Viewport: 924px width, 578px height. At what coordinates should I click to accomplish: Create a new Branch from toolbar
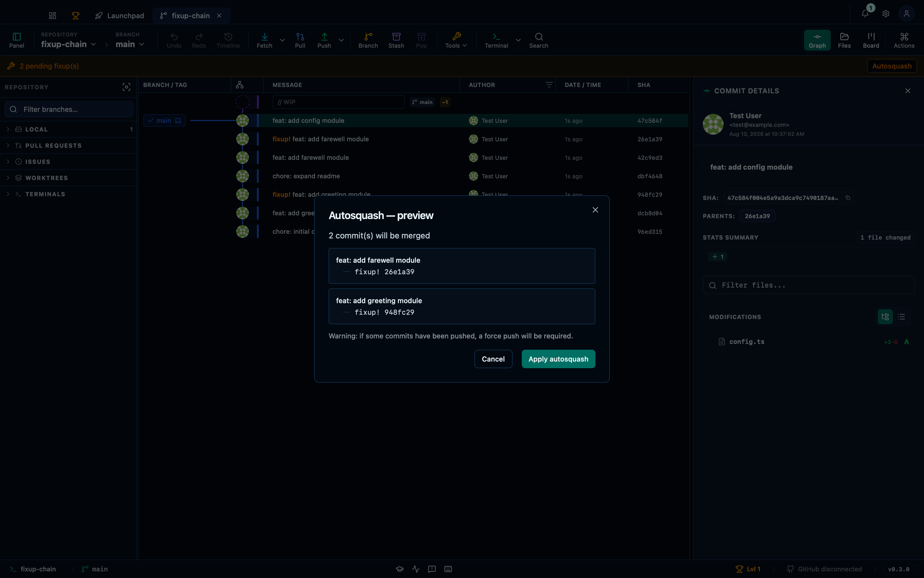coord(368,40)
